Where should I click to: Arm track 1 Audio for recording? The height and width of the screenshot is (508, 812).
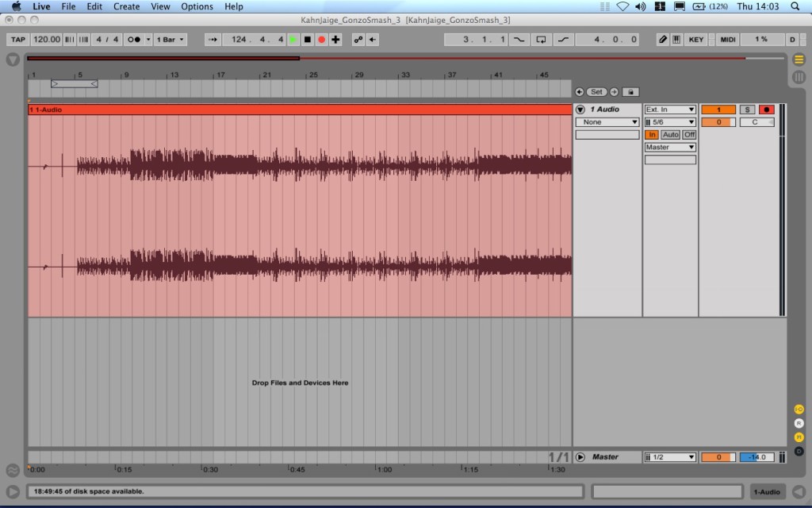coord(765,110)
